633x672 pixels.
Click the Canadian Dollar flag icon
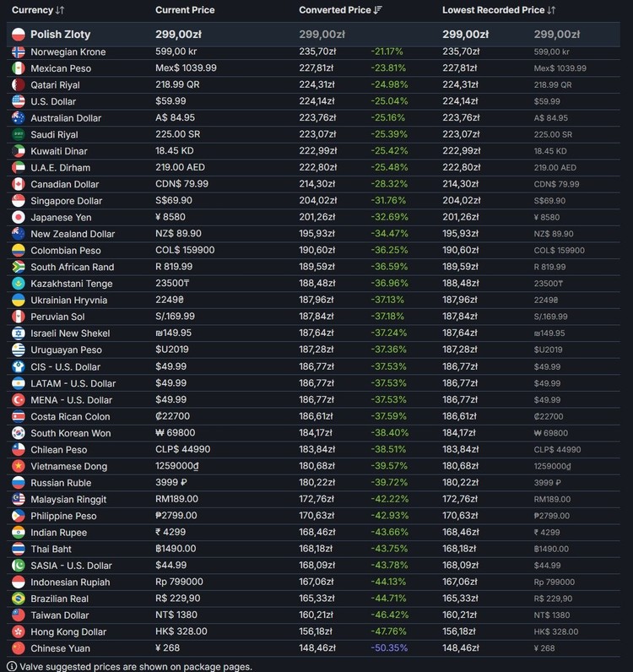(x=19, y=184)
